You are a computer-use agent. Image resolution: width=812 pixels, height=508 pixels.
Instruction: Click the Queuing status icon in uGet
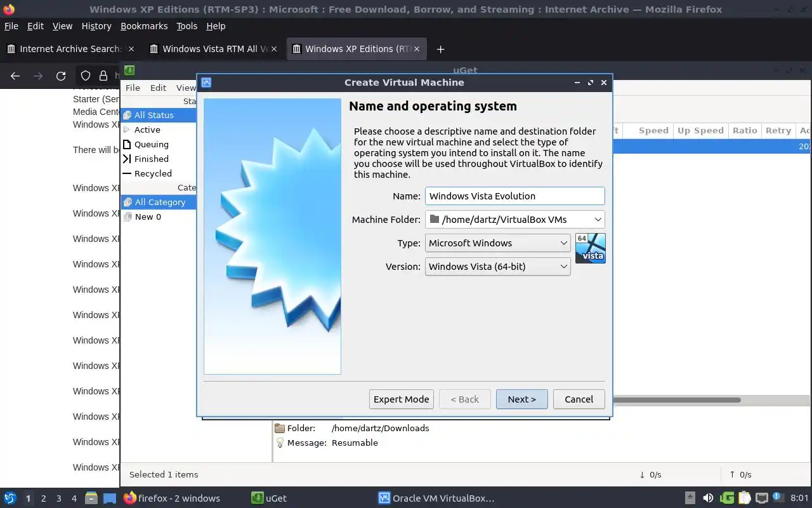pyautogui.click(x=127, y=144)
